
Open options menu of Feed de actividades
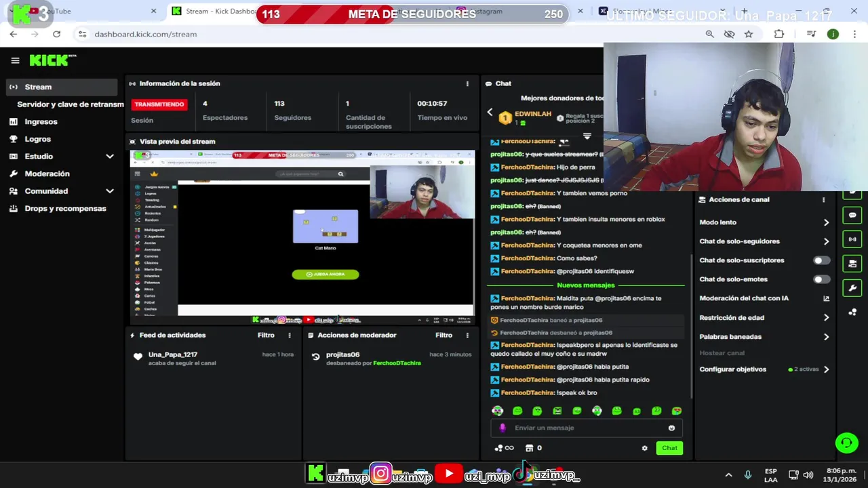click(x=290, y=335)
